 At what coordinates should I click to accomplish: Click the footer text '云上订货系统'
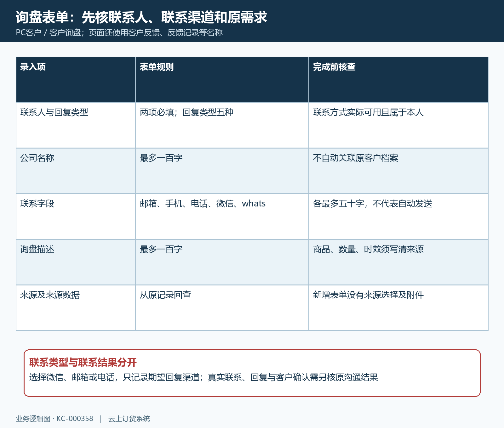129,419
